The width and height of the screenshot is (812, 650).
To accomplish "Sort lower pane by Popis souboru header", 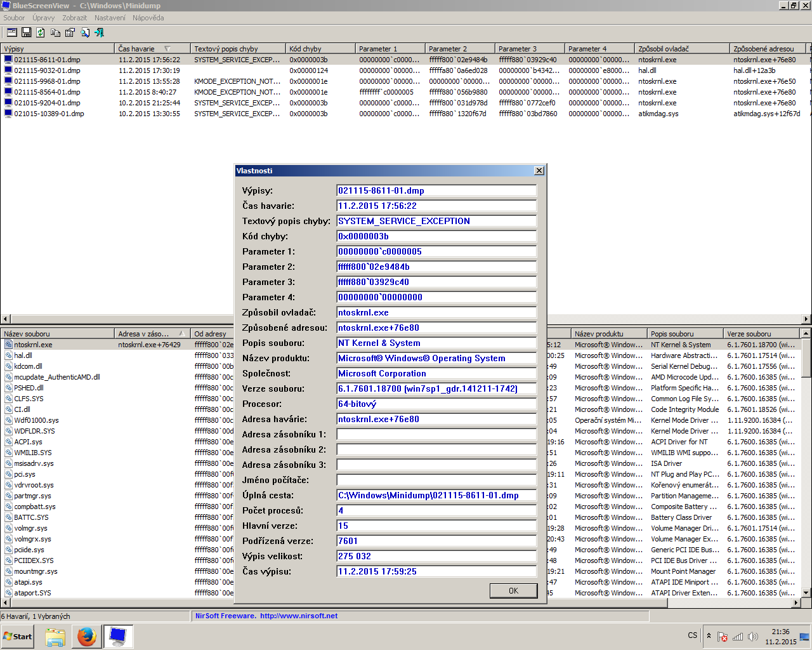I will click(685, 333).
